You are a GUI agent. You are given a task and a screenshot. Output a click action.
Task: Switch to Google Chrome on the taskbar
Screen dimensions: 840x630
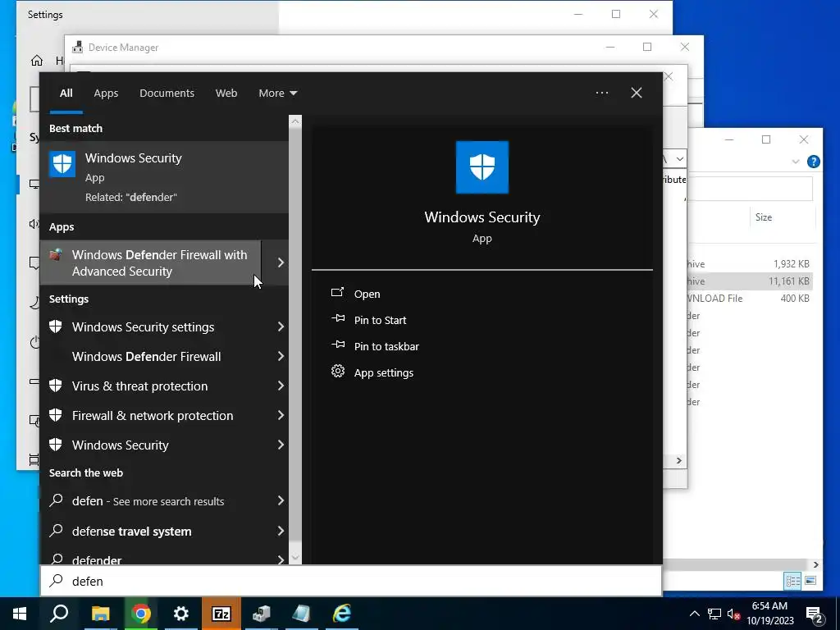[x=141, y=614]
